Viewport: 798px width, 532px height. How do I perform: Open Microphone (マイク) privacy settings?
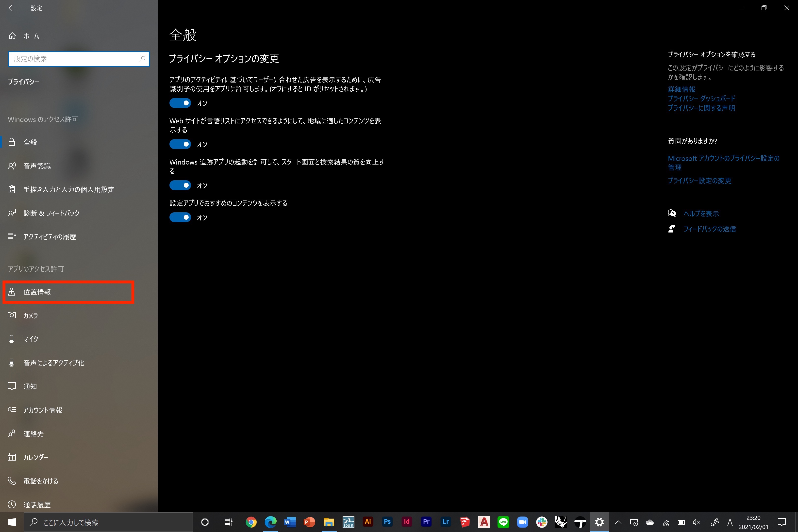click(31, 339)
